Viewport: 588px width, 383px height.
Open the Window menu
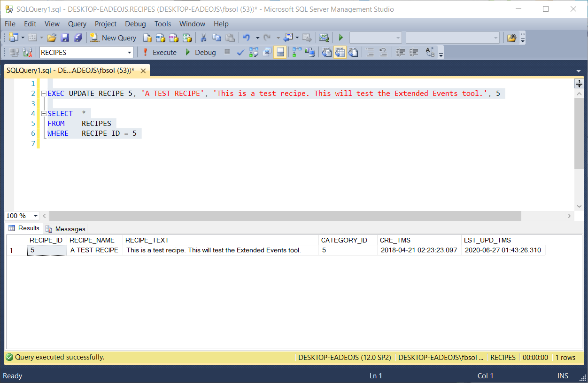(x=192, y=23)
